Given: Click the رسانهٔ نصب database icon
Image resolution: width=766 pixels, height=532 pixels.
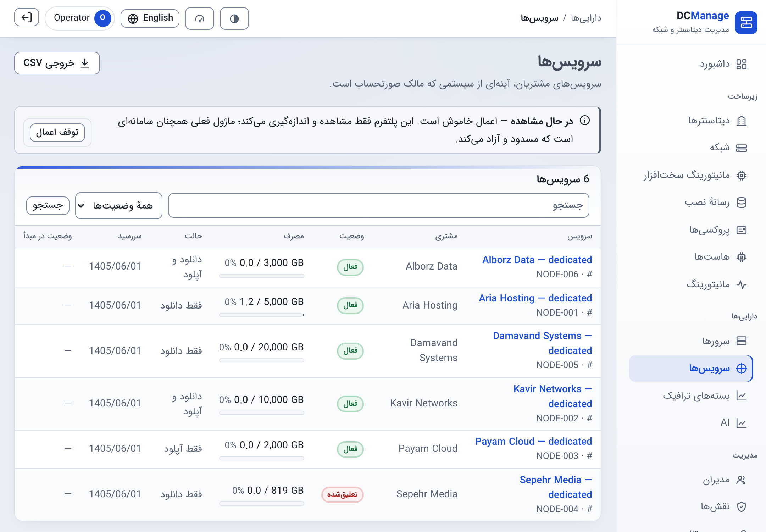Looking at the screenshot, I should tap(742, 203).
